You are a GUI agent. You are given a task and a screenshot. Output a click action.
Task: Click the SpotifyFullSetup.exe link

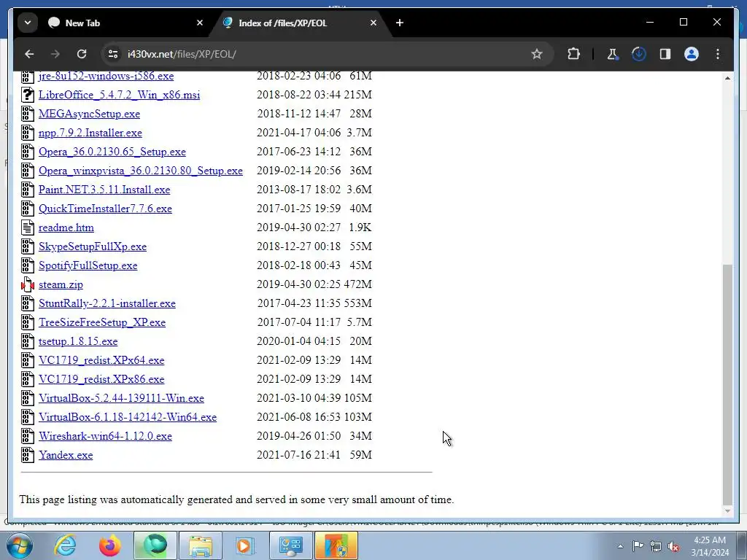[x=88, y=265]
